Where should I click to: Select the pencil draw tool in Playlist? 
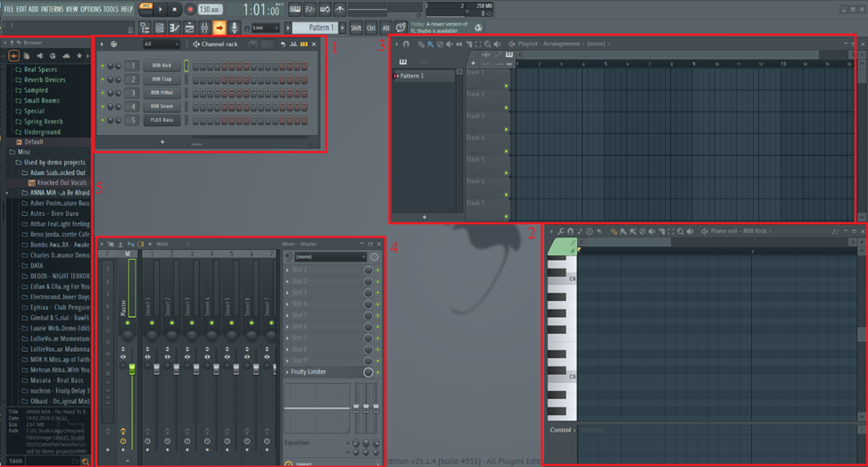[x=421, y=44]
